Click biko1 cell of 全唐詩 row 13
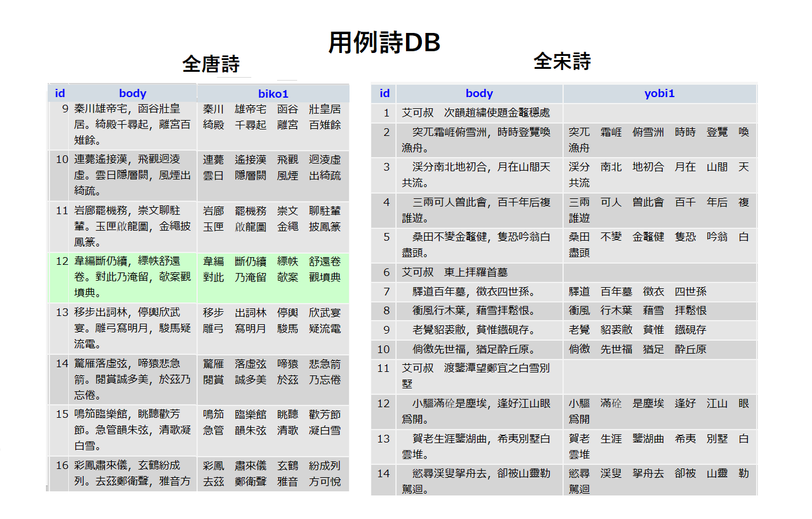This screenshot has width=812, height=519. pyautogui.click(x=273, y=328)
